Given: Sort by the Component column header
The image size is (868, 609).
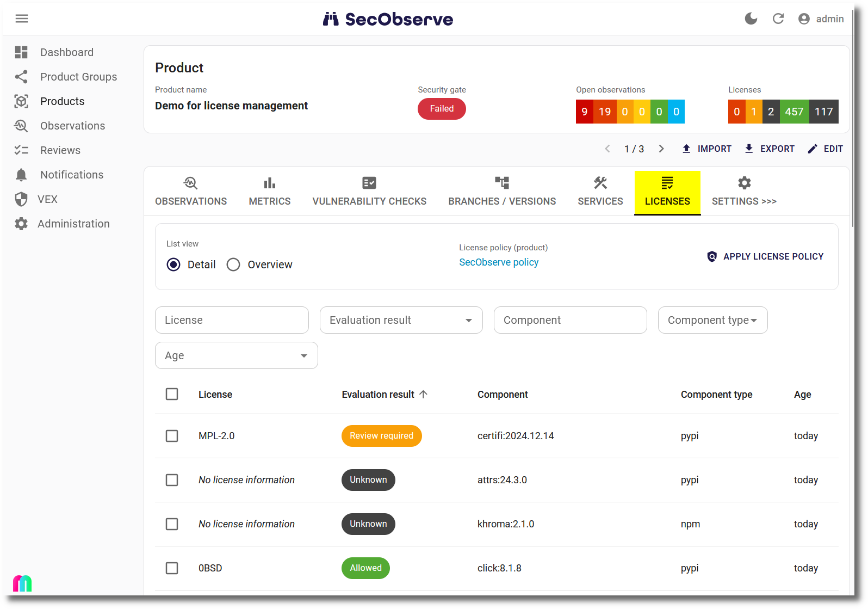Looking at the screenshot, I should click(503, 395).
